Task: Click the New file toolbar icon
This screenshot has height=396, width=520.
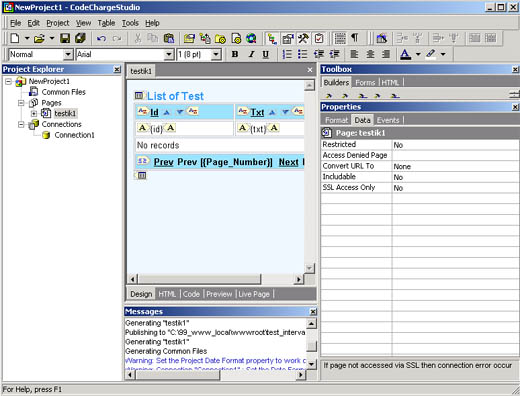Action: [x=15, y=38]
